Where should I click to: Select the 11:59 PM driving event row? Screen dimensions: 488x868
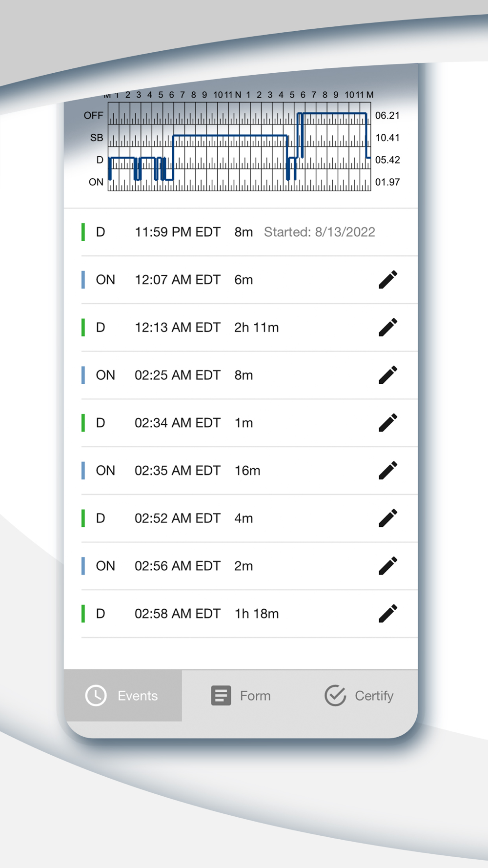[x=249, y=232]
